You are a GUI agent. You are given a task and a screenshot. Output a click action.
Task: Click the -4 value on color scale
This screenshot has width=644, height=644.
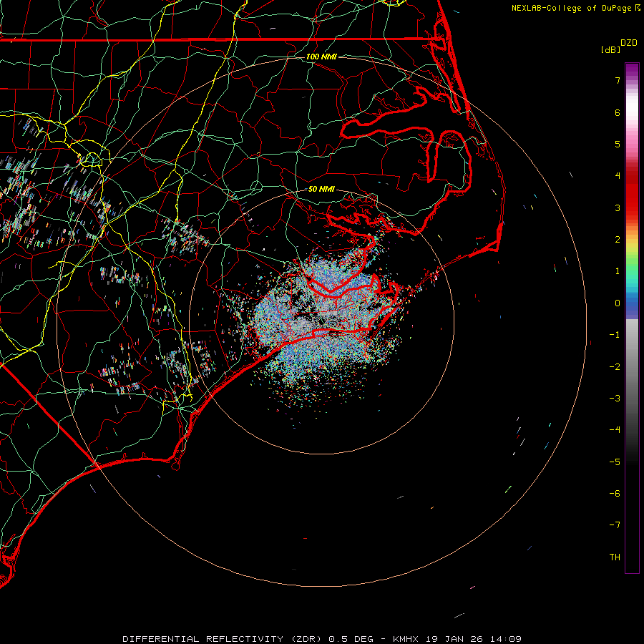click(615, 430)
